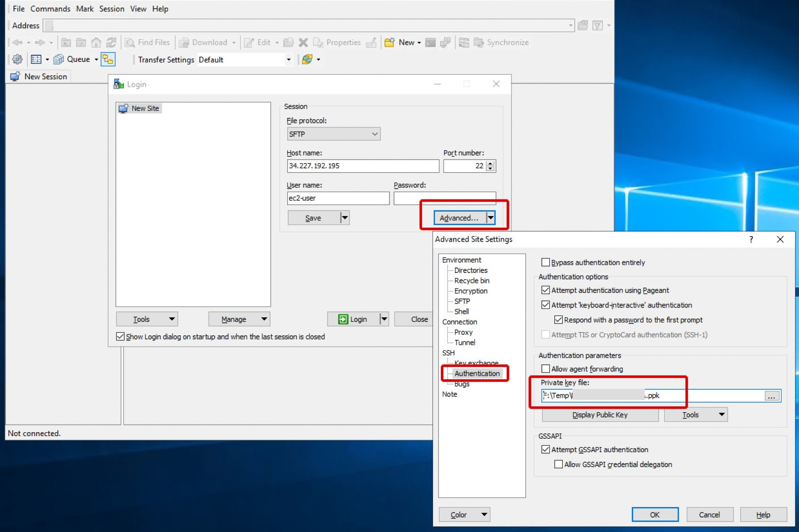Click Properties in the toolbar
Screen dimensions: 799x532
pos(337,42)
